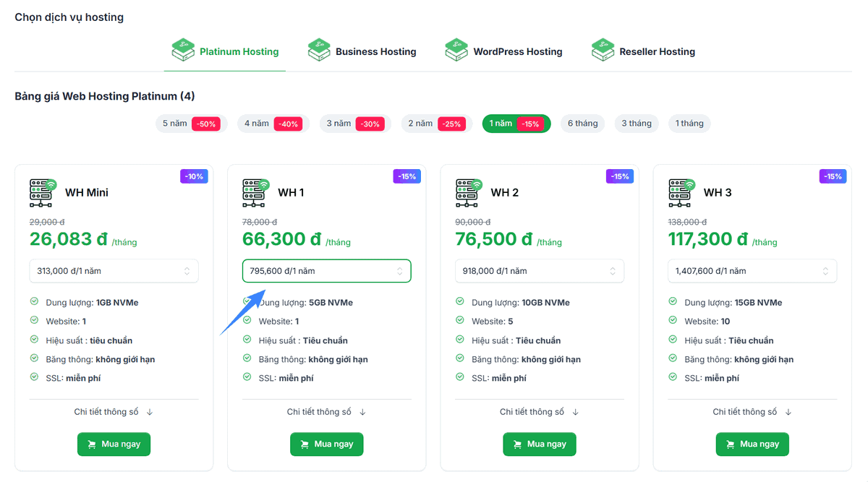Select the 5 năm billing period

click(x=191, y=124)
